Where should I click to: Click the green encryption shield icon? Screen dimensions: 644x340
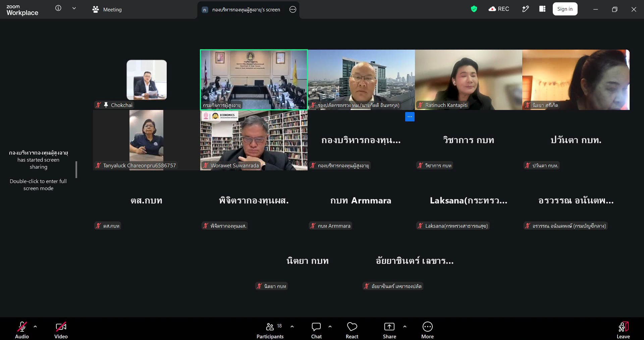click(x=474, y=9)
